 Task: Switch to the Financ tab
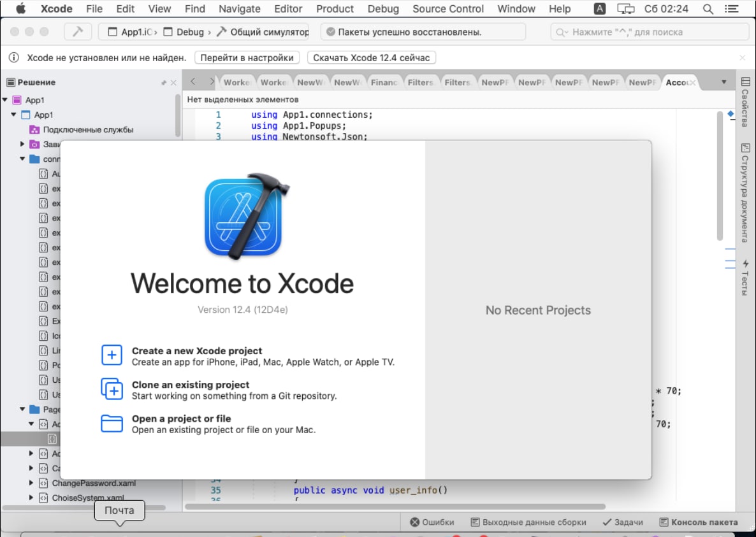click(383, 82)
